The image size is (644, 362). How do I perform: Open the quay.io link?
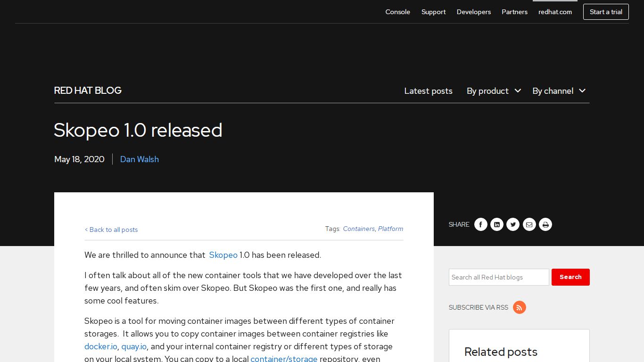[134, 346]
